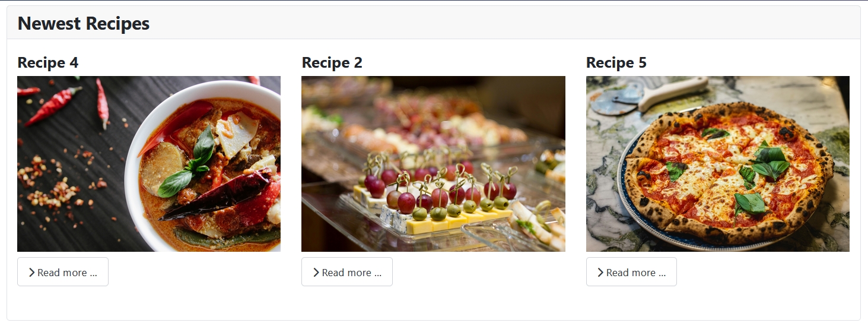Open the Recipe 2 heading
The height and width of the screenshot is (329, 868).
(x=332, y=62)
